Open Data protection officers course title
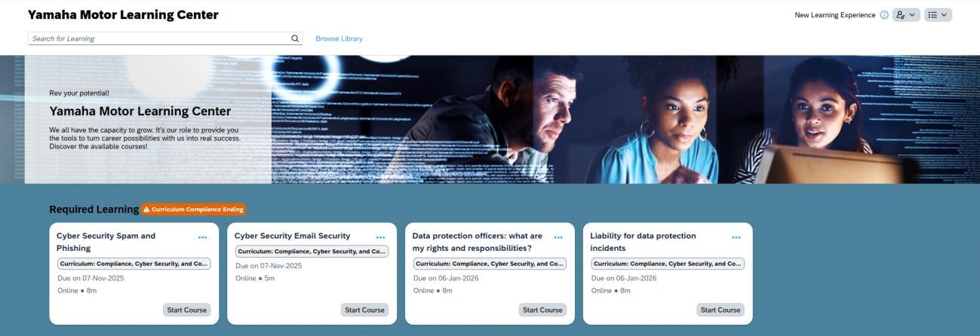 click(477, 242)
